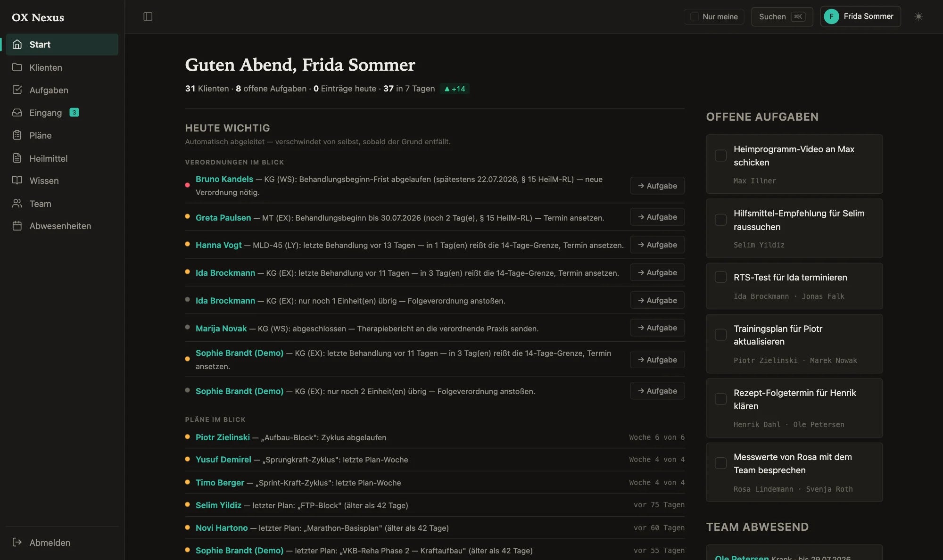Click 'vor 75 Tagen' text

click(659, 505)
